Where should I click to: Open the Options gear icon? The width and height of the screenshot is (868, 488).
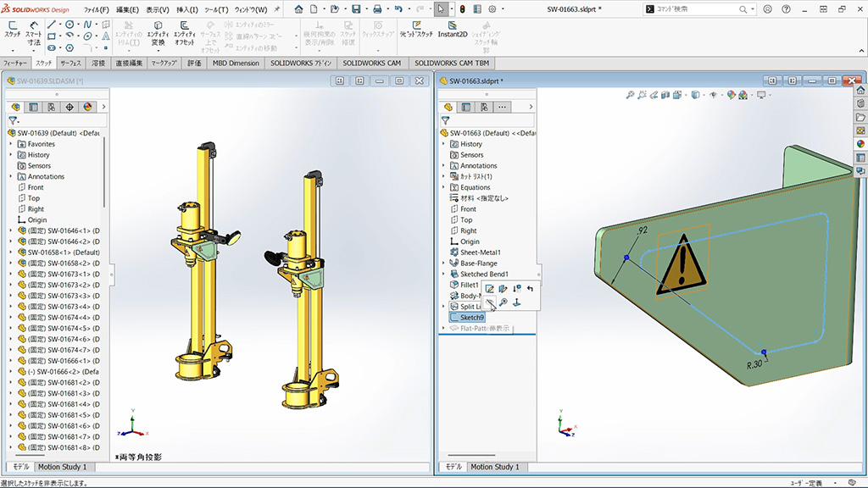tap(491, 9)
